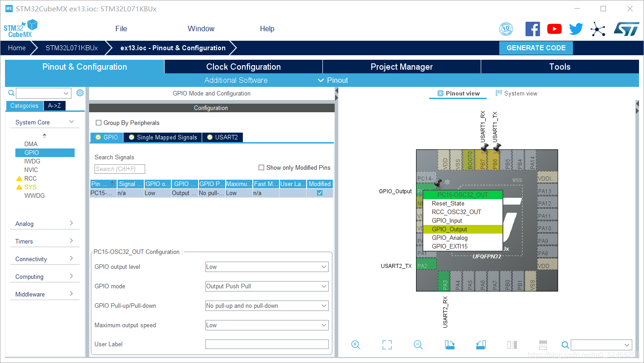
Task: Fit the chip to view (best fit)
Action: tap(387, 345)
